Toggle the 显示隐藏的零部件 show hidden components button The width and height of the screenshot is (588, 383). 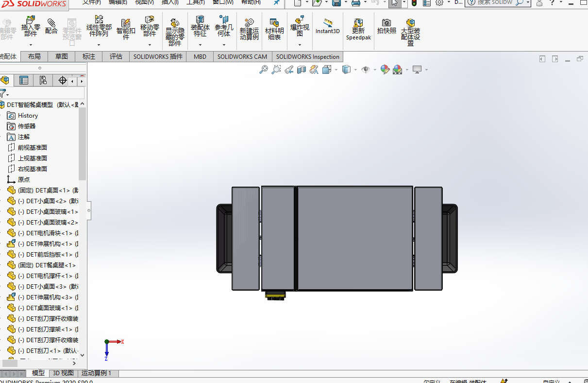pyautogui.click(x=175, y=32)
